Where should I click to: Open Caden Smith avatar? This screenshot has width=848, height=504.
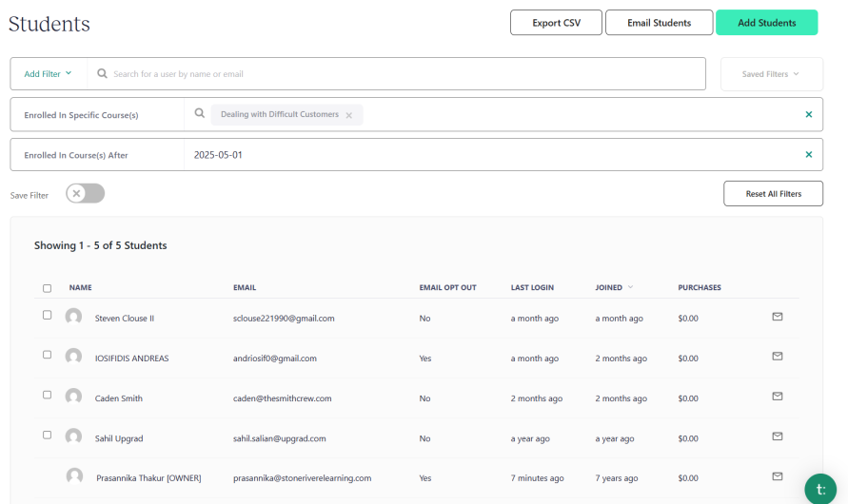click(73, 396)
